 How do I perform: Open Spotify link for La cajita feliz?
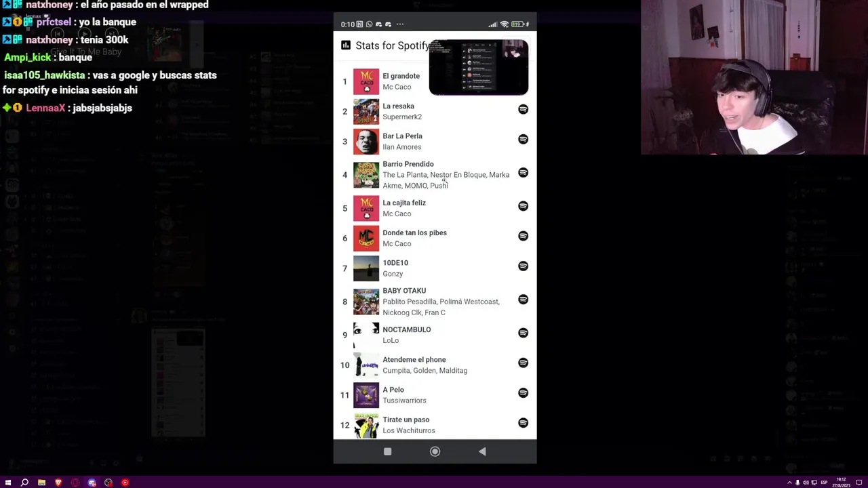coord(523,206)
